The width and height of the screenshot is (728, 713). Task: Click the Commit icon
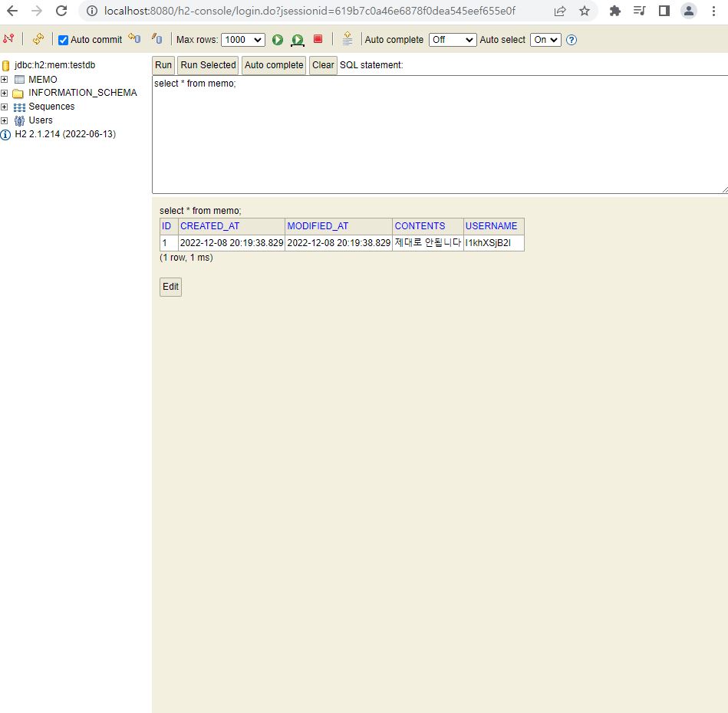click(x=157, y=39)
